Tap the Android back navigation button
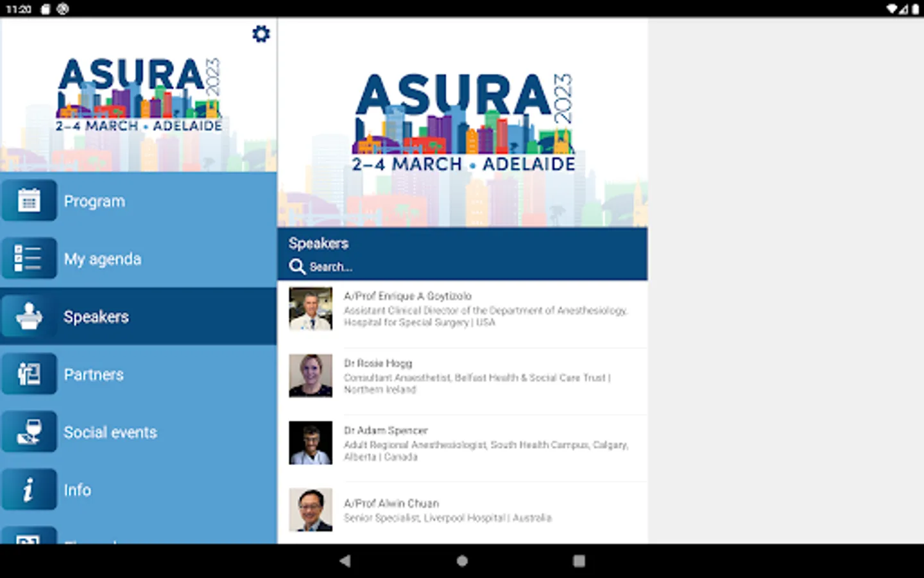 [x=345, y=561]
